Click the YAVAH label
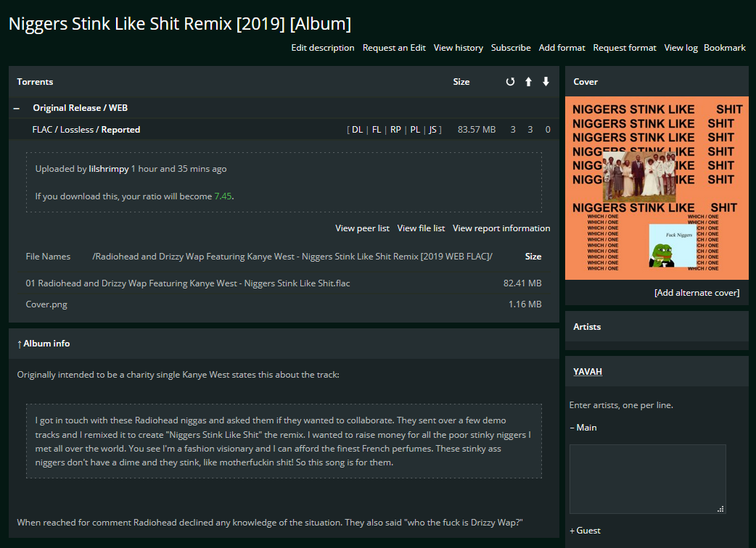Screen dimensions: 756x548 click(x=588, y=372)
